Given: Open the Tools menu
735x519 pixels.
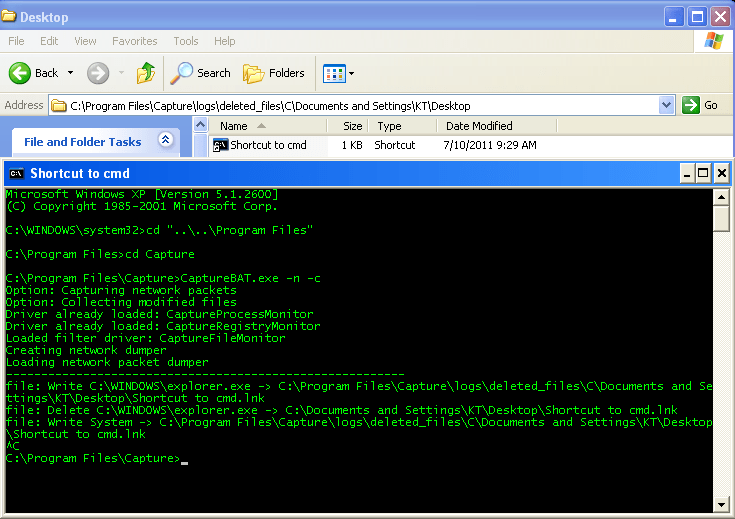Looking at the screenshot, I should point(186,41).
